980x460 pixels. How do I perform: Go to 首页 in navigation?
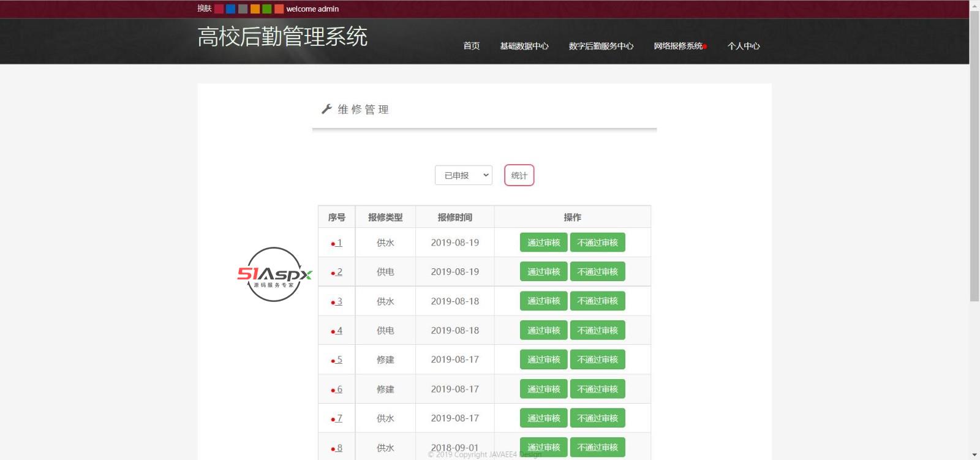pos(471,46)
